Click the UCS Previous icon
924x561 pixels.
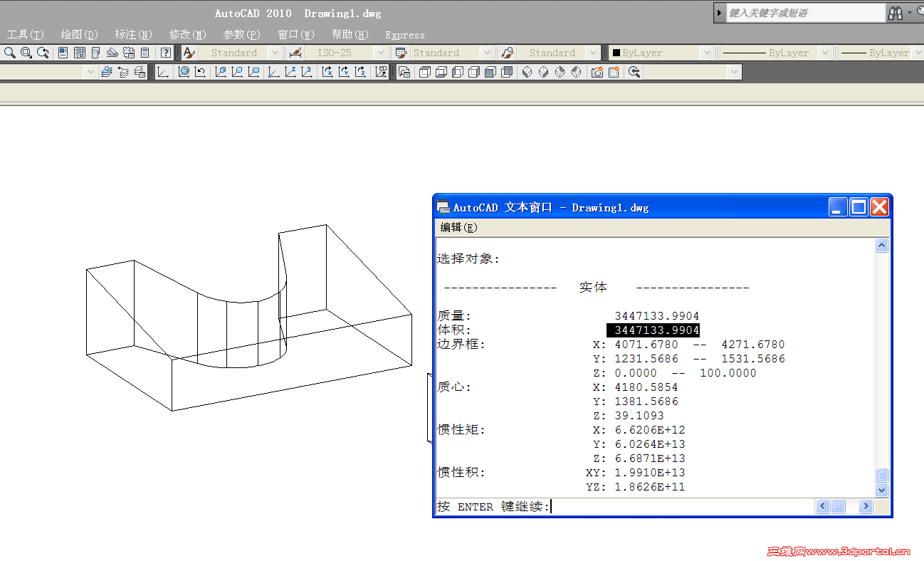pos(200,72)
